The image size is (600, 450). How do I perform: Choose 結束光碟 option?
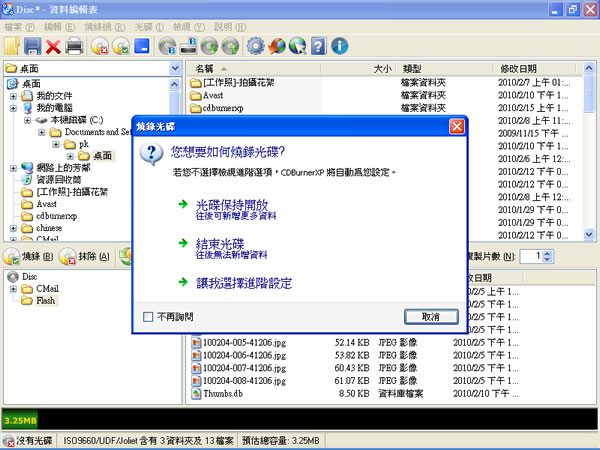223,243
